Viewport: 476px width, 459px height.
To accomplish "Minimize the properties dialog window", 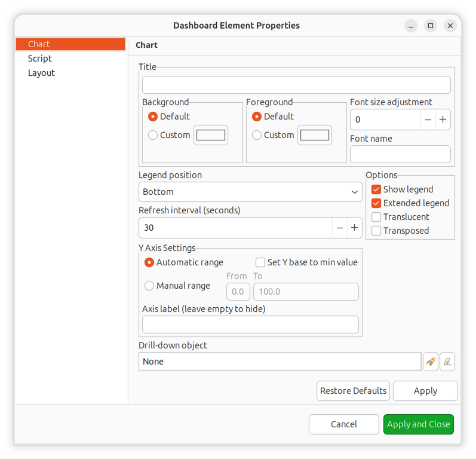I will pyautogui.click(x=411, y=26).
